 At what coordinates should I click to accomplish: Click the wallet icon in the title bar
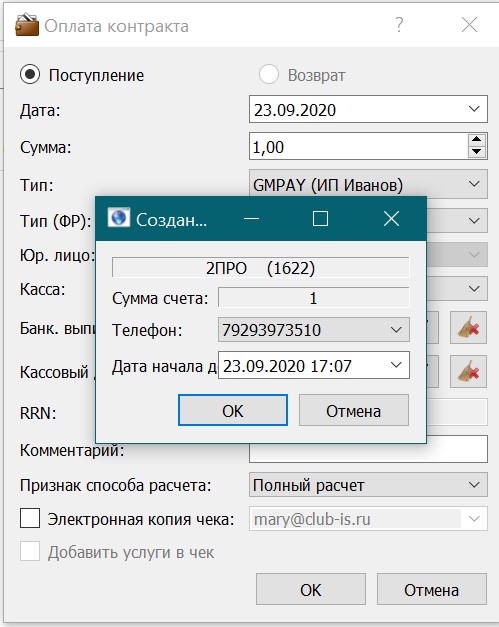(27, 25)
